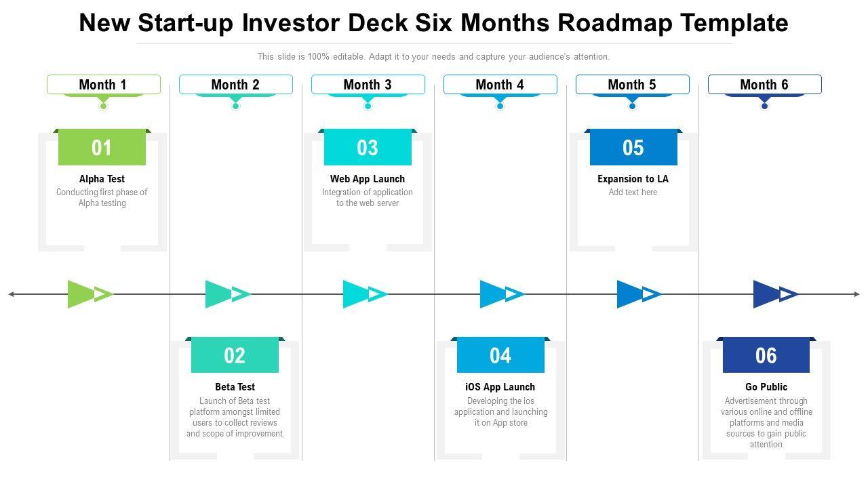The height and width of the screenshot is (488, 868).
Task: Click the "Web App Launch" heading
Action: point(368,179)
